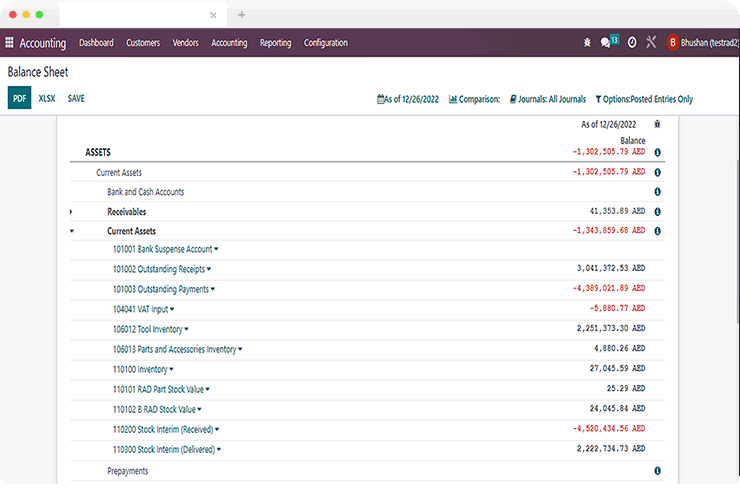Open dropdown for 110100 Inventory

point(171,369)
